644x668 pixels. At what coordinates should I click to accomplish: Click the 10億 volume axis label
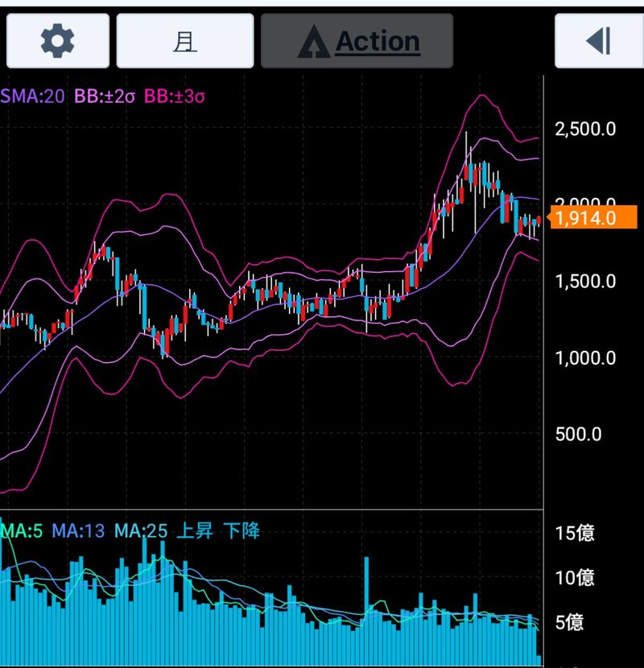pos(575,577)
